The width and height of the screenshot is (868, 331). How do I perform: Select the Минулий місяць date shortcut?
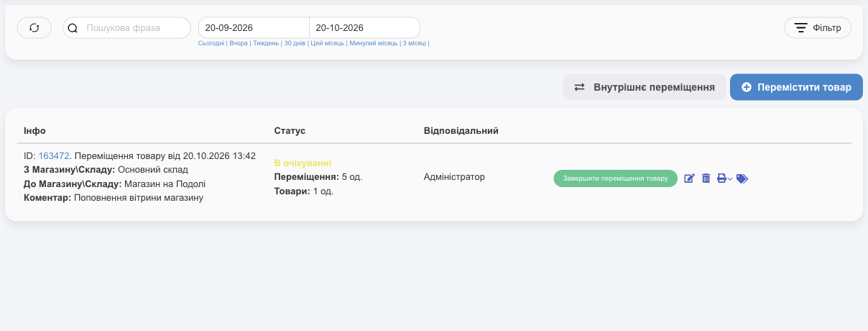pyautogui.click(x=374, y=44)
